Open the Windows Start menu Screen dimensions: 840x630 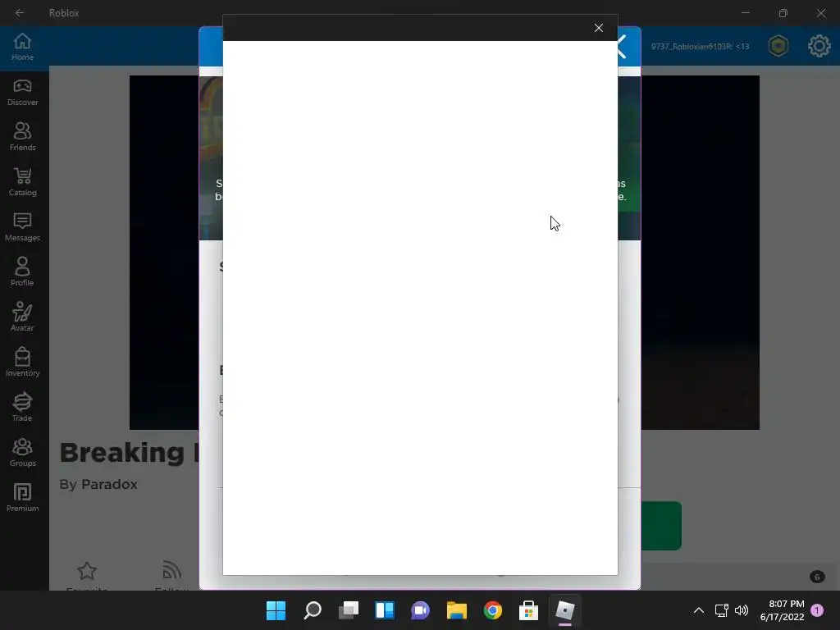pyautogui.click(x=276, y=610)
